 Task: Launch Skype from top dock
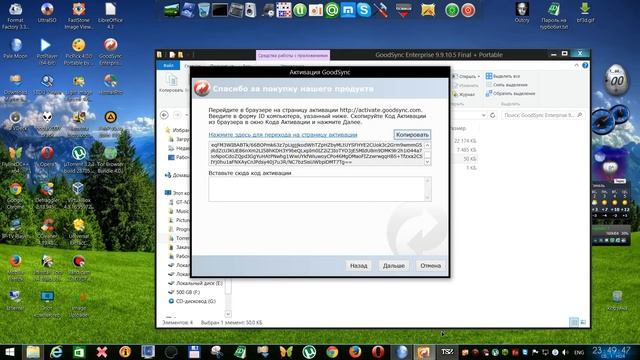click(x=363, y=10)
